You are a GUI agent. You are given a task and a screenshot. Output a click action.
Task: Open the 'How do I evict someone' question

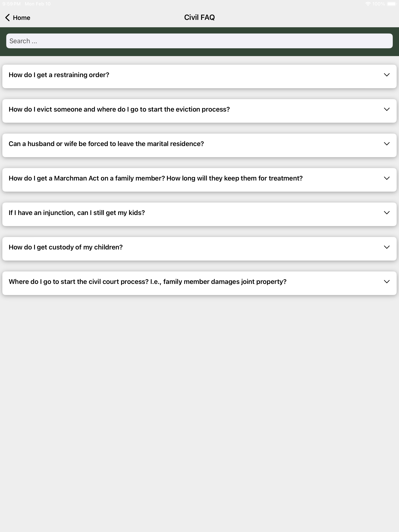[199, 111]
